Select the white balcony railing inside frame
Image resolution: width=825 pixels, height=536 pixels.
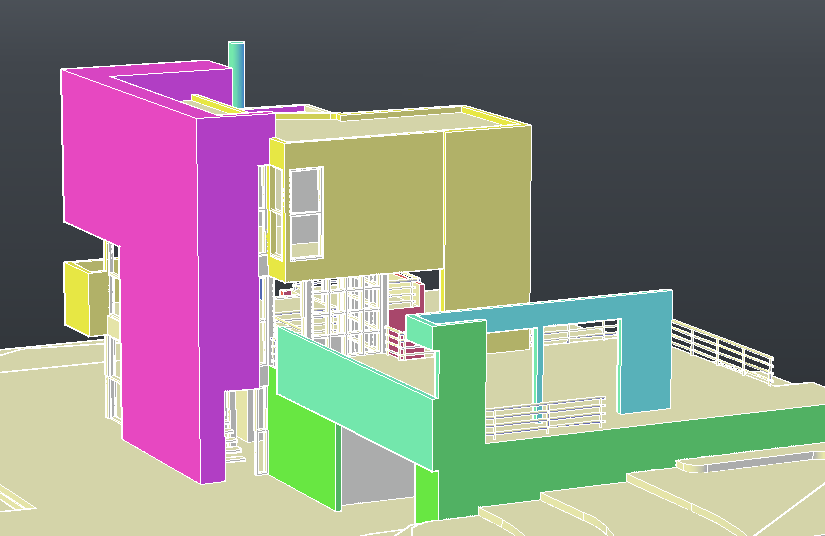coord(545,415)
